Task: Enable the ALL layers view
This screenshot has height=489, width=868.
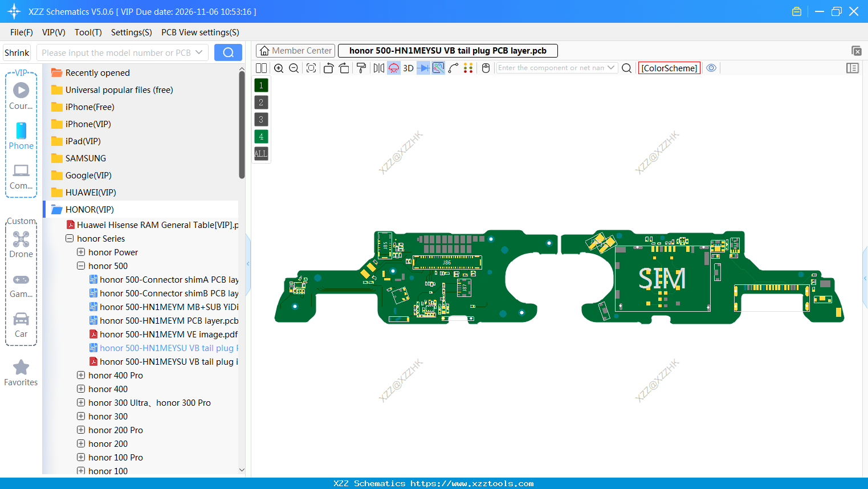Action: coord(260,153)
